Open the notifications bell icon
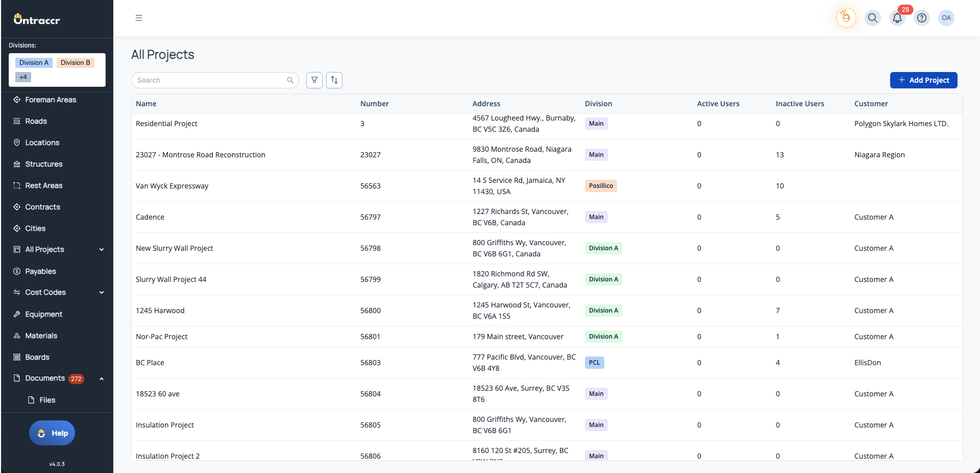 897,18
